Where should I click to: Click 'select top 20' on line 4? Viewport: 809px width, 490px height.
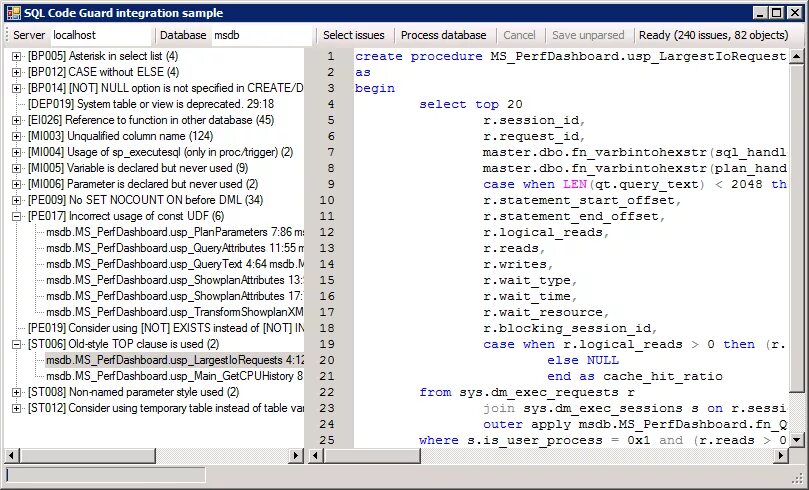[x=471, y=104]
